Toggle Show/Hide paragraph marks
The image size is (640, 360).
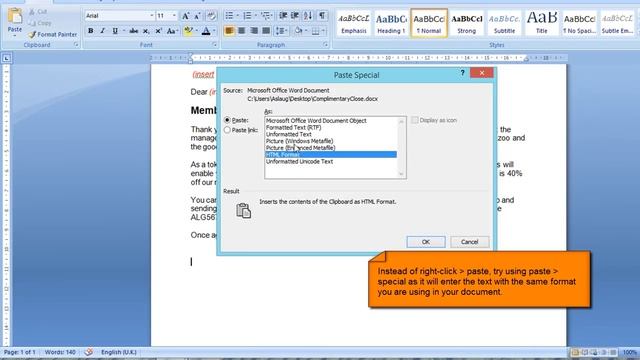tap(322, 16)
